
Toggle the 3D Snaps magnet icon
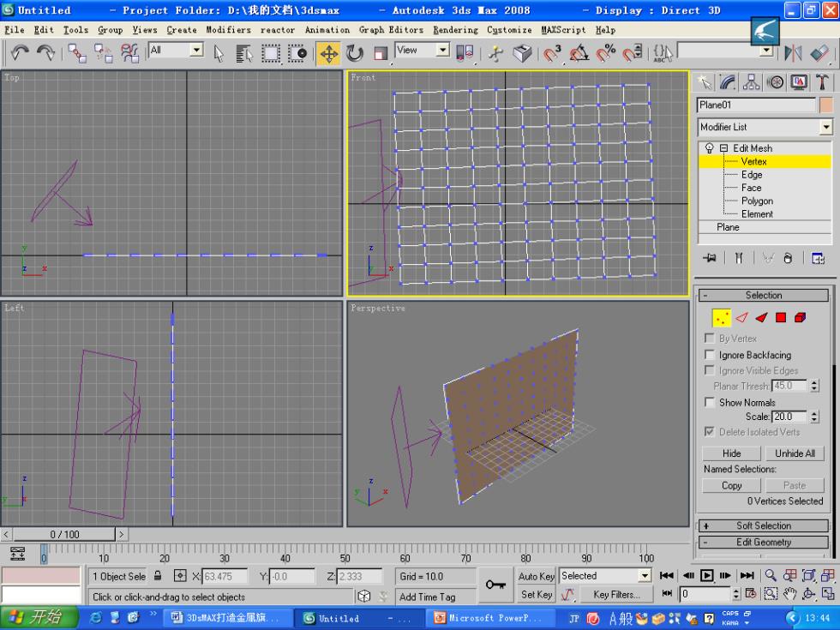551,52
